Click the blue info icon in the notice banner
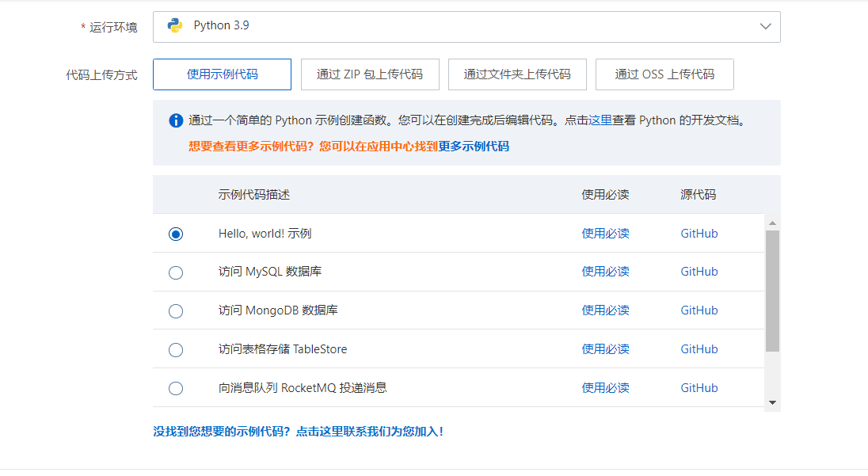 (176, 120)
